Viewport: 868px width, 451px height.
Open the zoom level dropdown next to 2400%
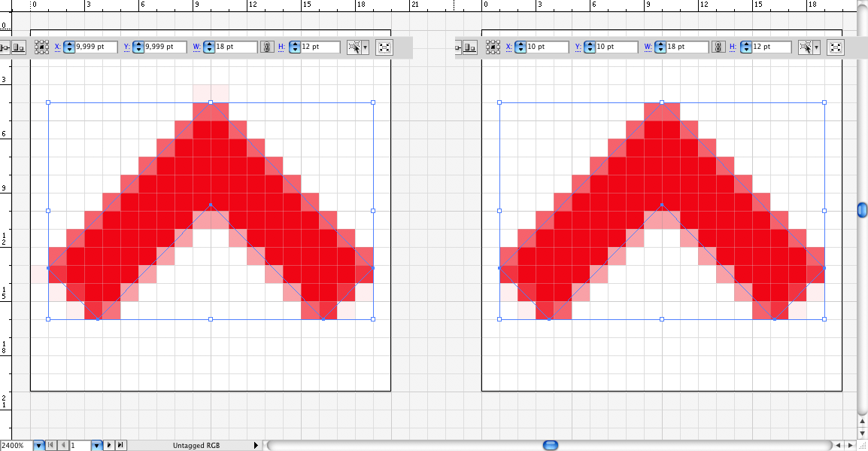[38, 446]
